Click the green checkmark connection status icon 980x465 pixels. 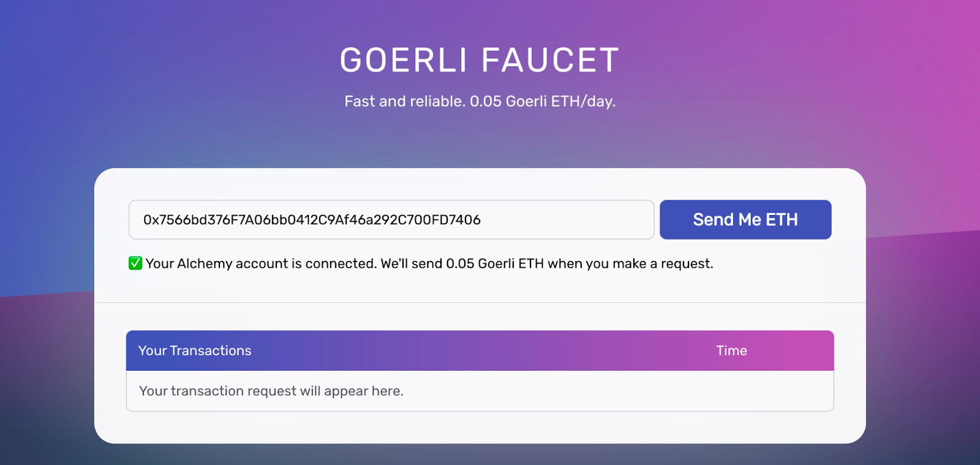coord(135,263)
